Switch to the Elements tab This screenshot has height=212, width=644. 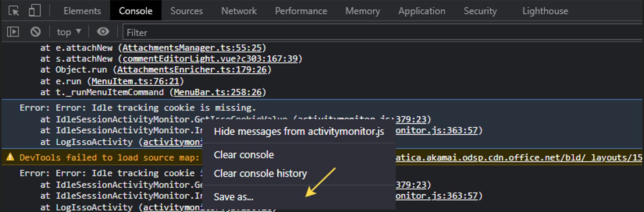coord(82,11)
